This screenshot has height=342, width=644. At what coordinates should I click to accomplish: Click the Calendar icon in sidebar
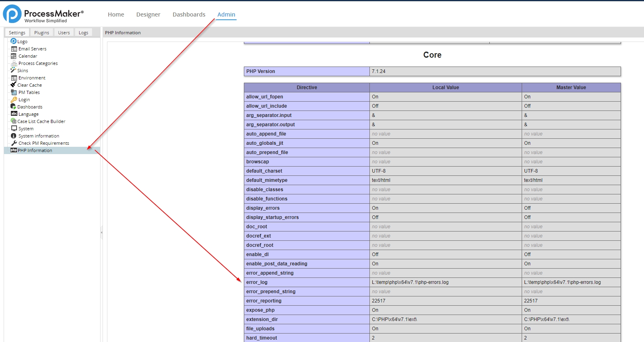tap(14, 56)
